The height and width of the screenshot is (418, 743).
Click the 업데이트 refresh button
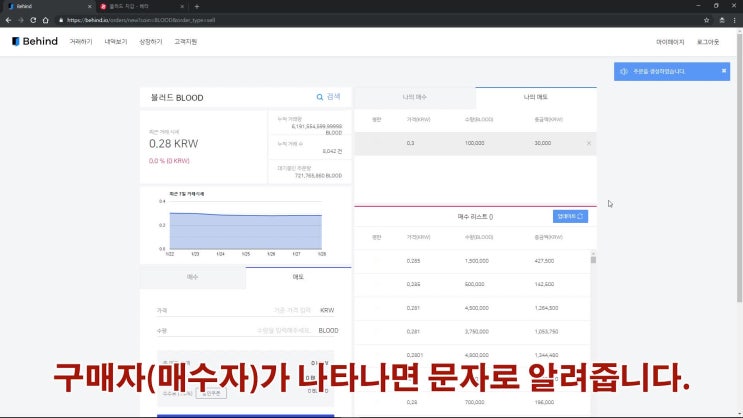[570, 216]
